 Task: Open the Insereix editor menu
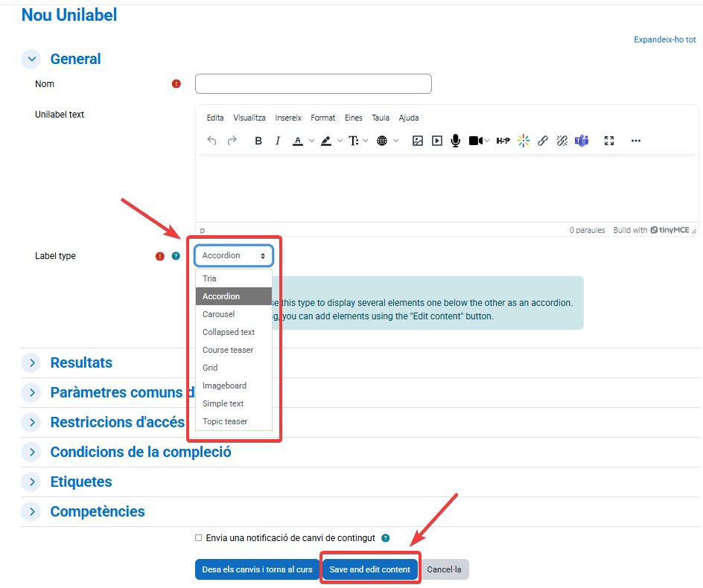click(x=288, y=118)
